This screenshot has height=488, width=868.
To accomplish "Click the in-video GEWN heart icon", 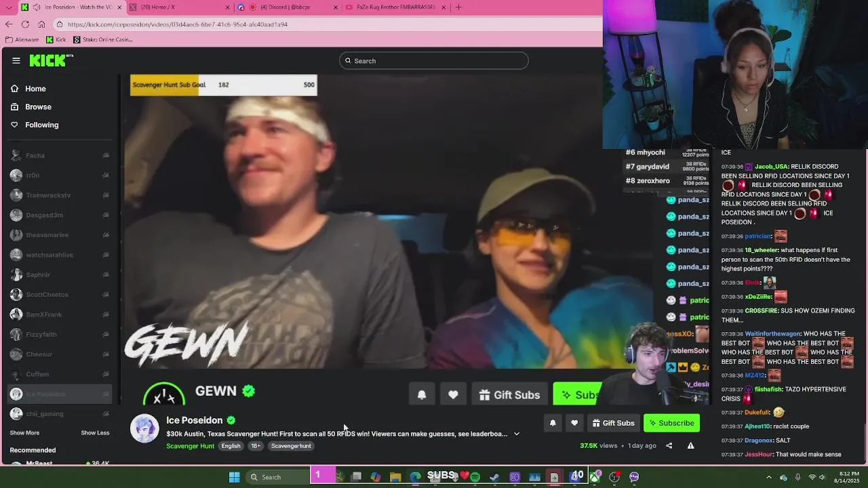I will pos(453,394).
